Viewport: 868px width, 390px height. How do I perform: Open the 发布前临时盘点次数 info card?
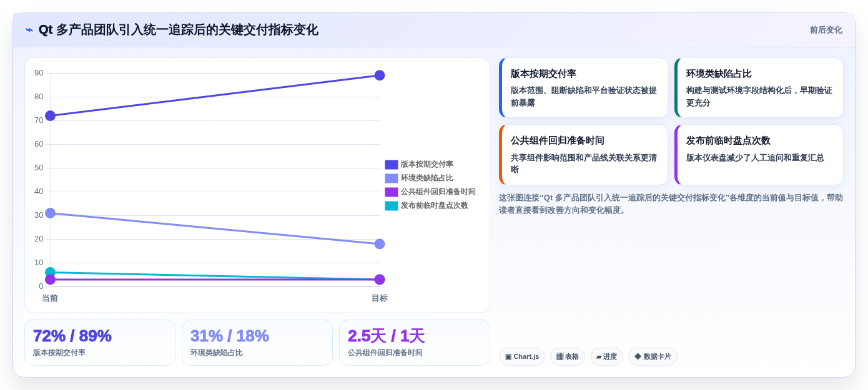[759, 155]
